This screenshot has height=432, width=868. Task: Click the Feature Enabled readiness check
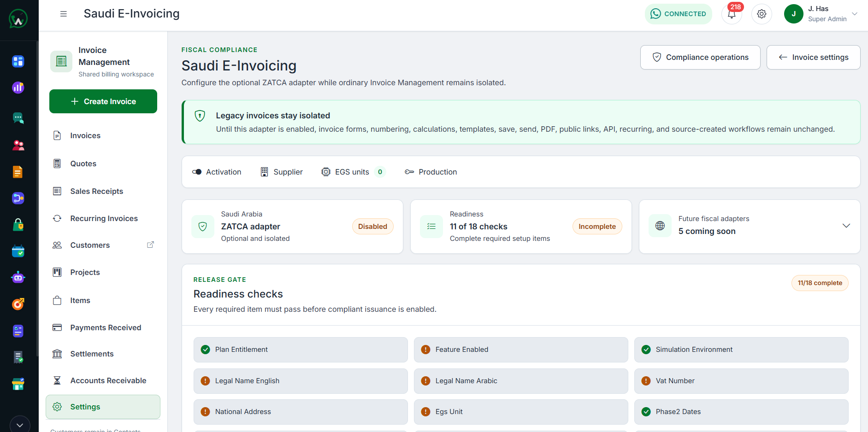[x=521, y=350]
